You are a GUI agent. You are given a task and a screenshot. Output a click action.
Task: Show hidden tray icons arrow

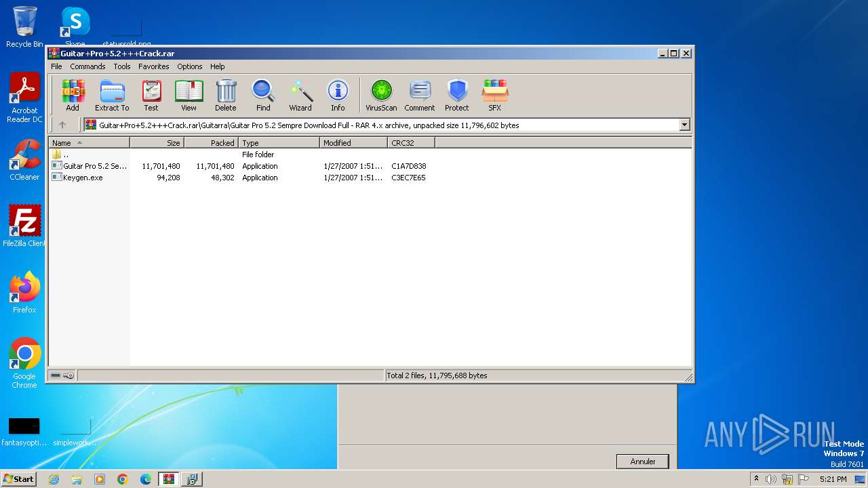756,479
